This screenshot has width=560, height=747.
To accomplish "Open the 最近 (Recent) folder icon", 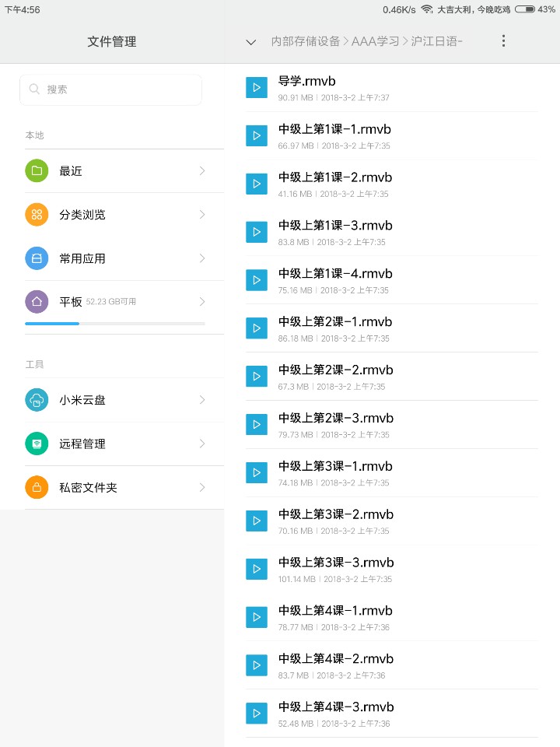I will (37, 170).
